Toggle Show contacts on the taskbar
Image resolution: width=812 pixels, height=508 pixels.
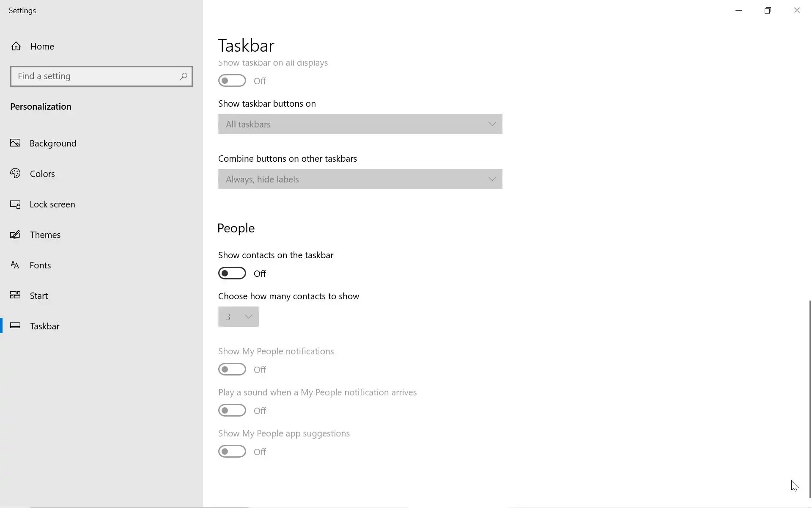[x=232, y=273]
